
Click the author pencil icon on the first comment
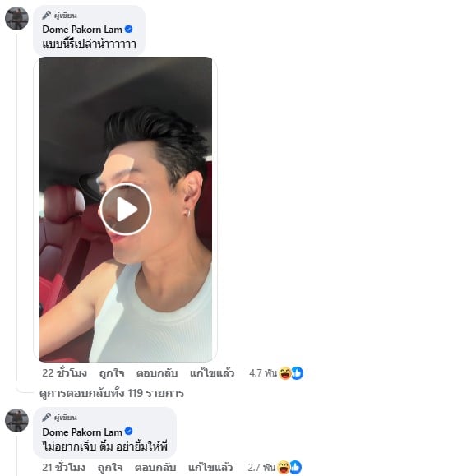coord(46,15)
